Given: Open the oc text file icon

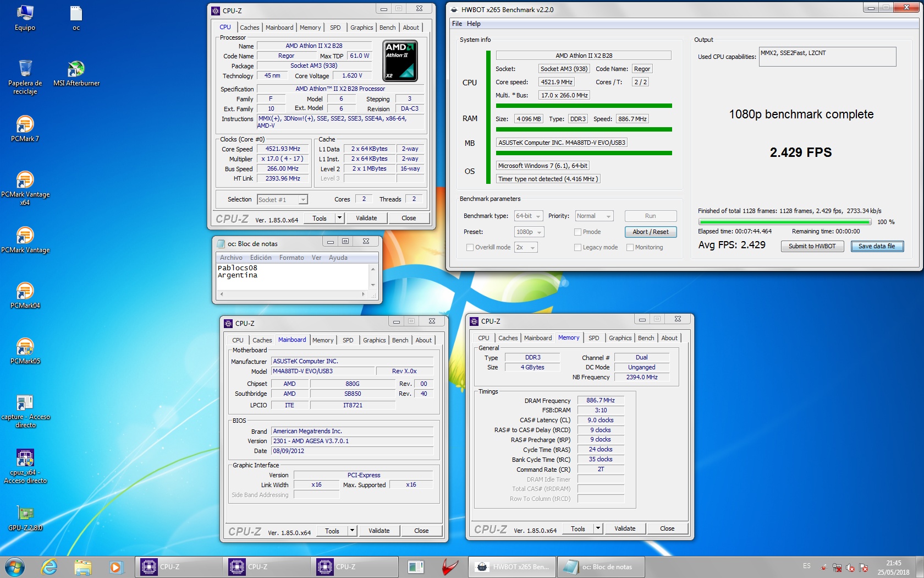Looking at the screenshot, I should click(x=76, y=18).
